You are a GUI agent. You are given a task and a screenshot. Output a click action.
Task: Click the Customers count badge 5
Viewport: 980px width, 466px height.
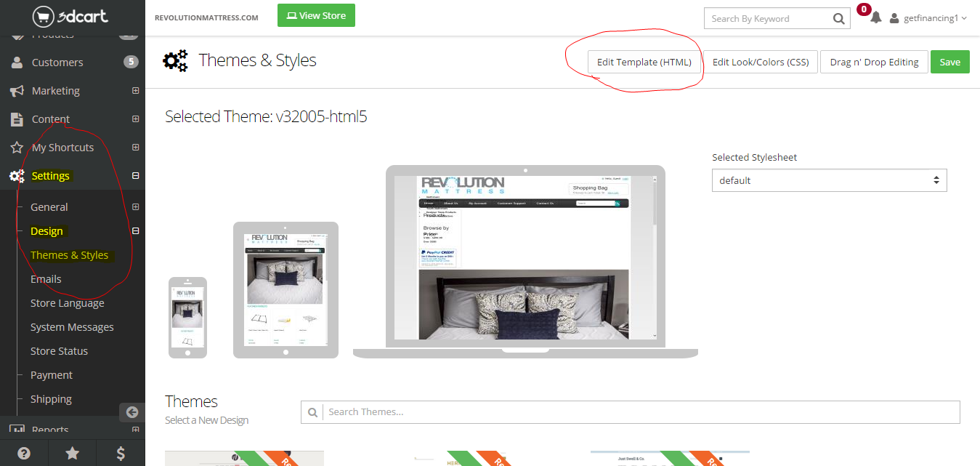click(131, 62)
